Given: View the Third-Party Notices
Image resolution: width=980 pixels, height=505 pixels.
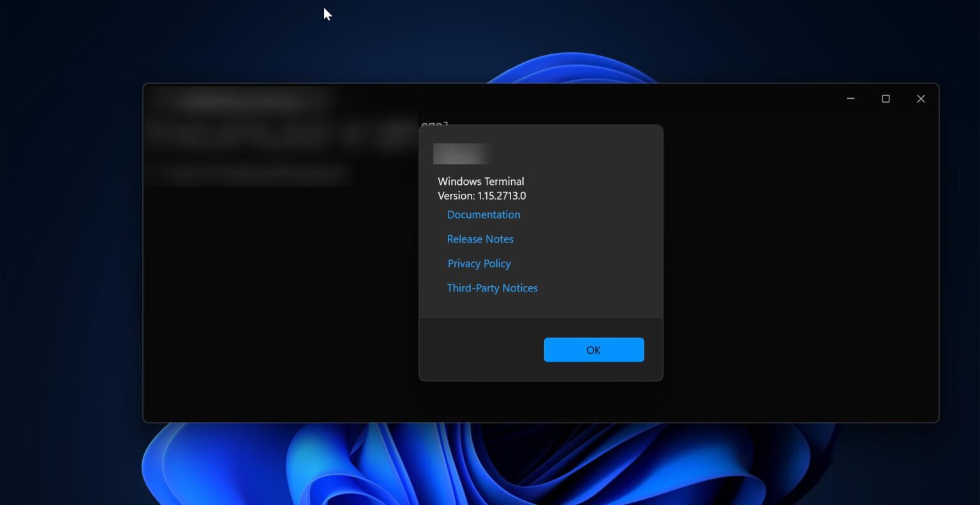Looking at the screenshot, I should coord(492,288).
